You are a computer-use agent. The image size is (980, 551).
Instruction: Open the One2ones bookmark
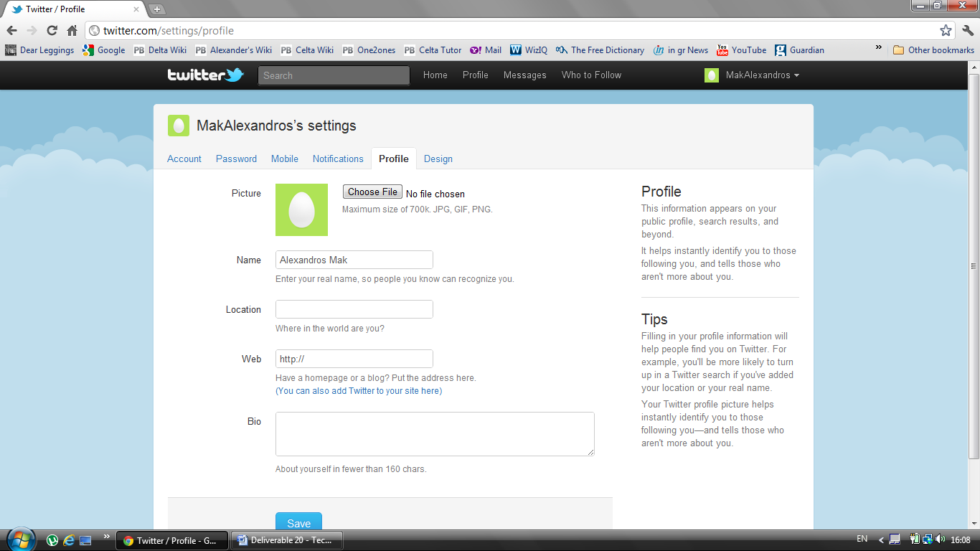point(369,50)
